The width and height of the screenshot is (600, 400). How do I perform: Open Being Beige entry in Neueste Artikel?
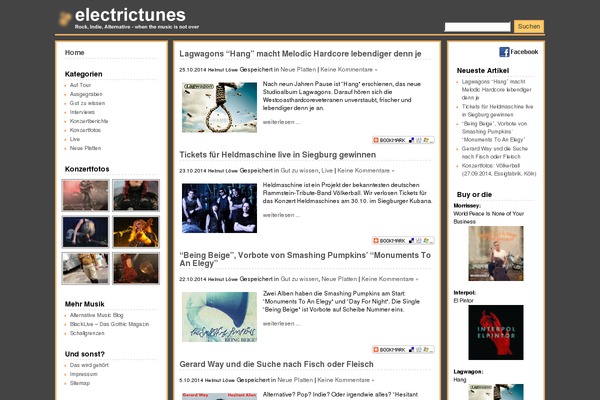click(x=494, y=132)
